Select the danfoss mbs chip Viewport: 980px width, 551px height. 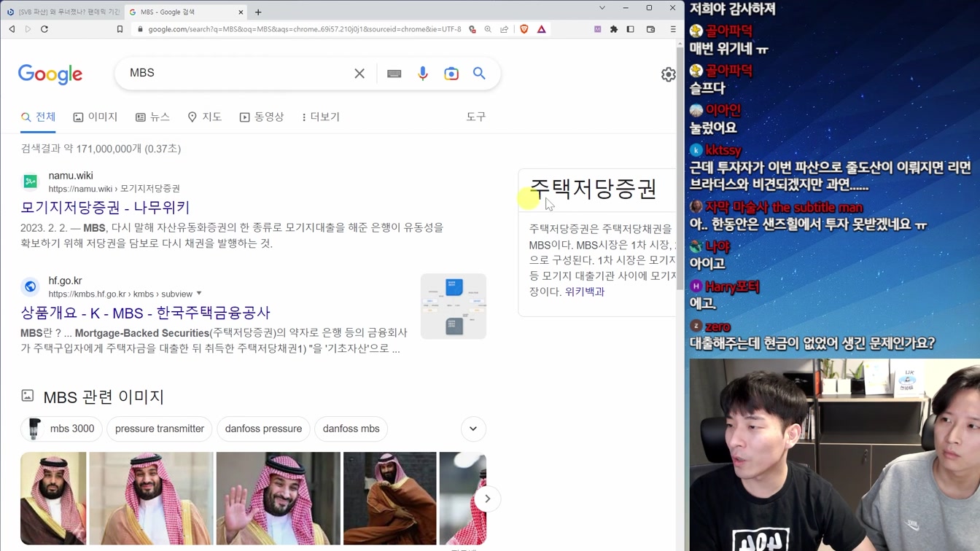click(351, 429)
